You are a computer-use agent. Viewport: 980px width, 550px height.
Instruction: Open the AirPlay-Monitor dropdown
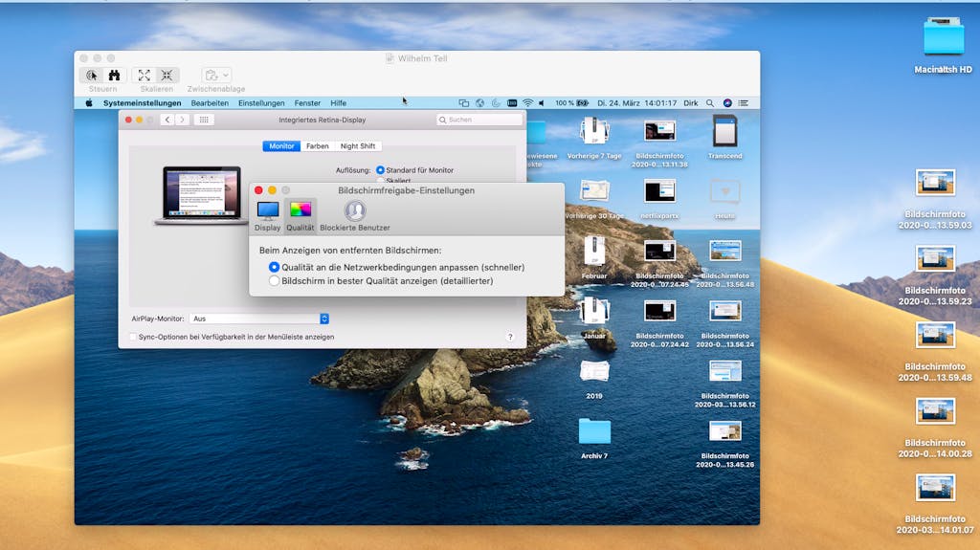click(x=259, y=319)
